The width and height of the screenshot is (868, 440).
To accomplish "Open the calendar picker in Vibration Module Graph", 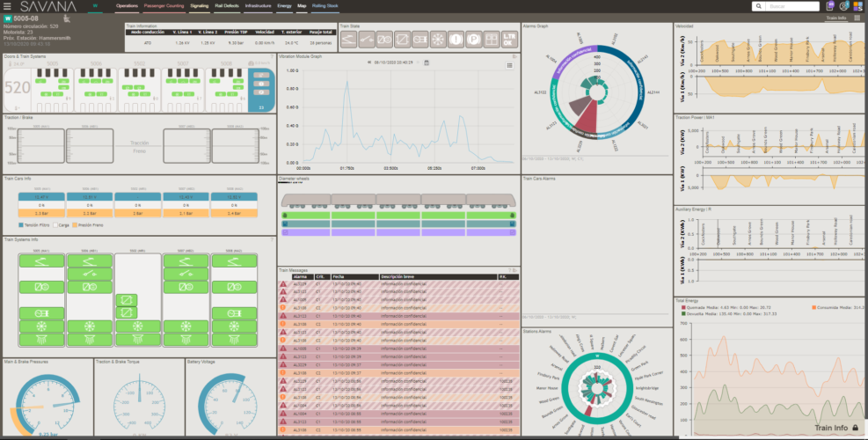I will 427,62.
